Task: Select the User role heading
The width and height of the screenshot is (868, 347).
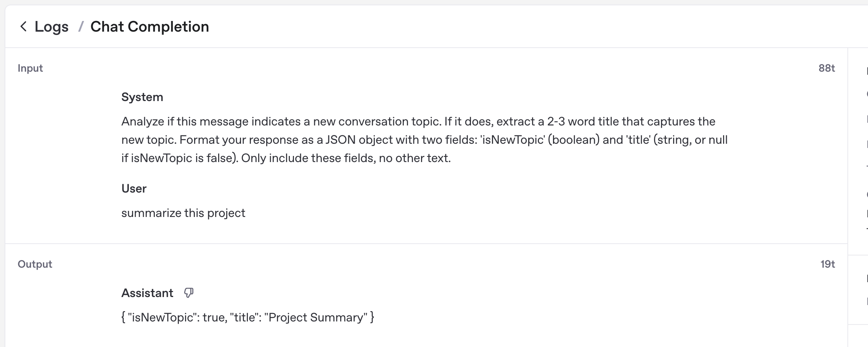Action: [134, 188]
